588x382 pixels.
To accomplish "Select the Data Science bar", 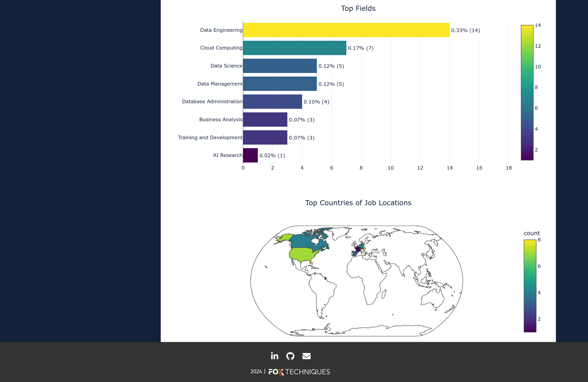I will click(280, 66).
